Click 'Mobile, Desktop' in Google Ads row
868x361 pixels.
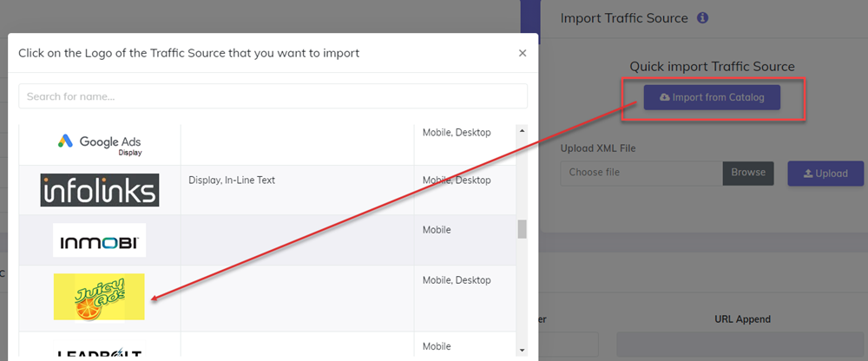tap(457, 132)
